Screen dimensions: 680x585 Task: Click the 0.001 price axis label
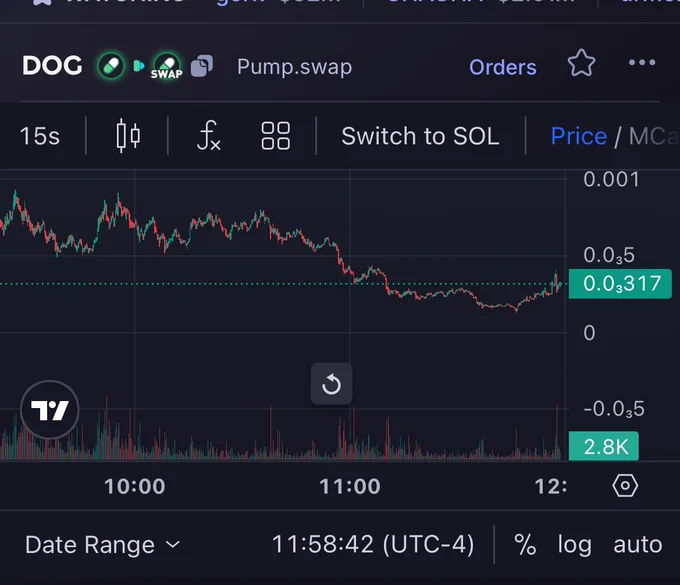[611, 179]
